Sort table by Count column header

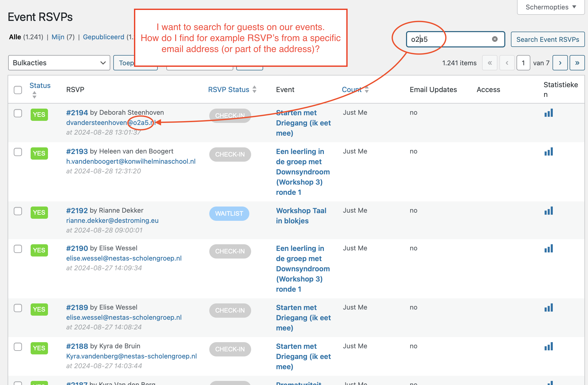(355, 89)
